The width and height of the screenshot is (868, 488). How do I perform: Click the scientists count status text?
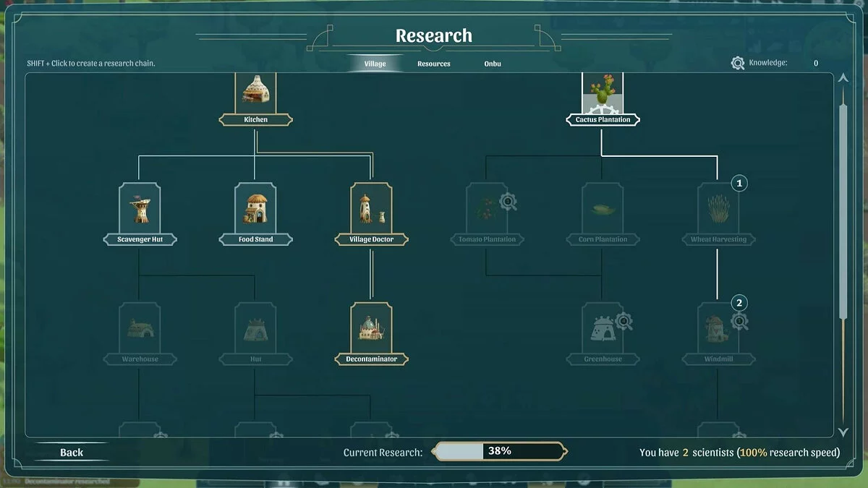click(x=739, y=453)
